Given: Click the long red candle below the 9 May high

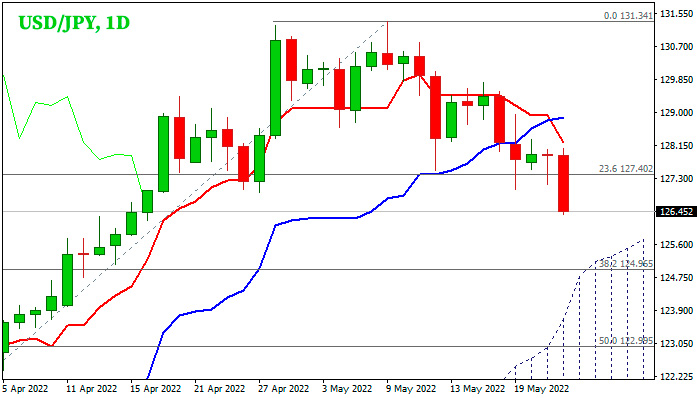Looking at the screenshot, I should click(x=435, y=107).
